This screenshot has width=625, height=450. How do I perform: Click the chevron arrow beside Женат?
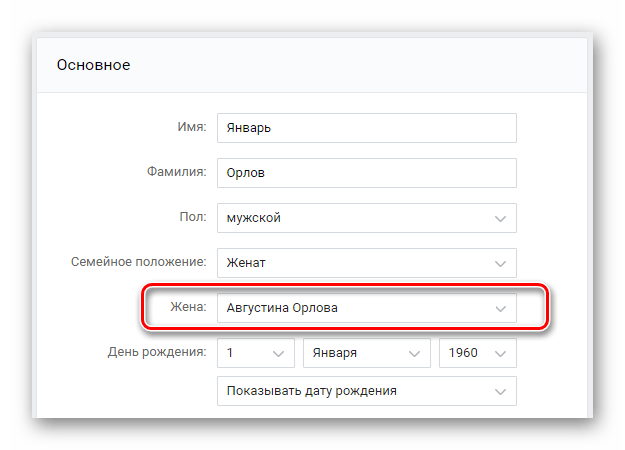[500, 263]
